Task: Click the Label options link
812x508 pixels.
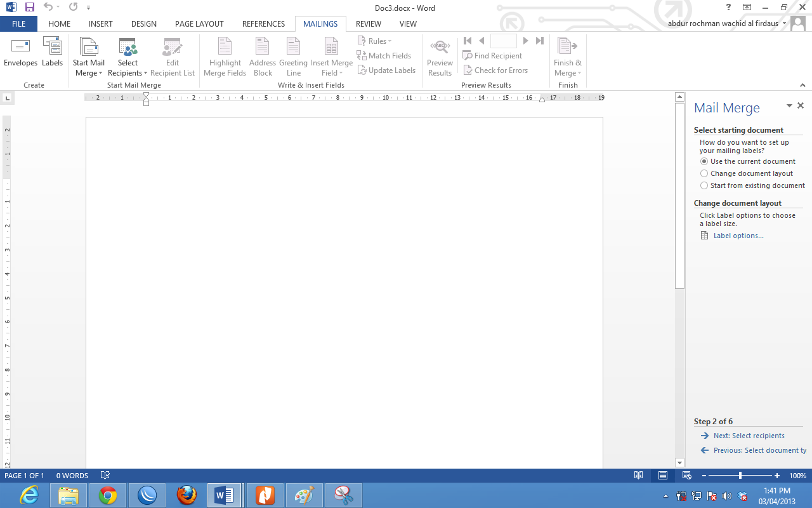Action: point(738,236)
